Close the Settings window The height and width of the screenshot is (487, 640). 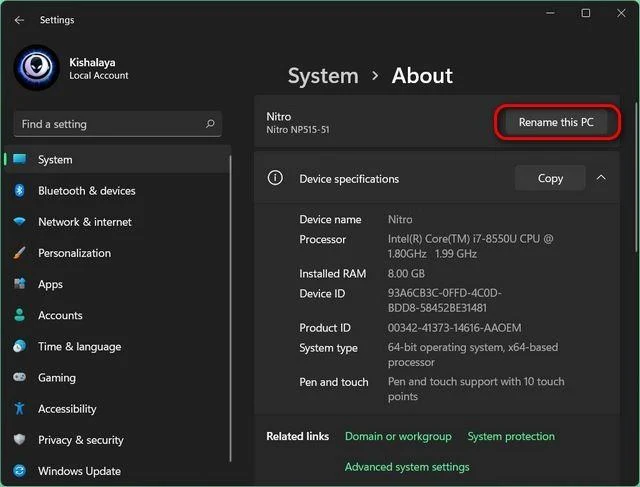point(621,13)
